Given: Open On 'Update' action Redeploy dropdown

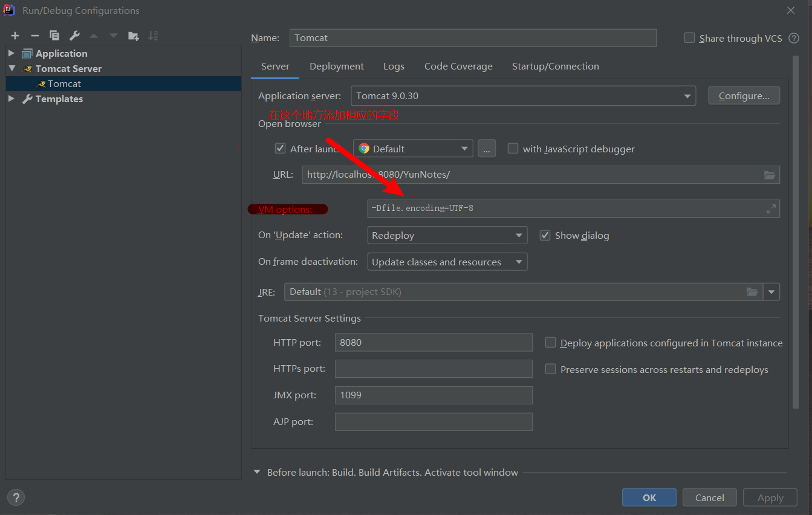Looking at the screenshot, I should [447, 235].
